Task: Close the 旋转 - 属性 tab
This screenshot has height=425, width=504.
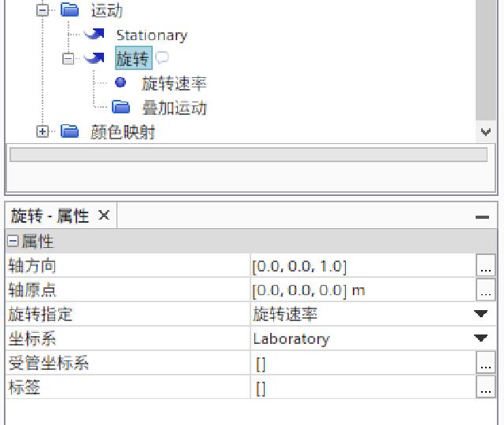Action: [x=104, y=215]
